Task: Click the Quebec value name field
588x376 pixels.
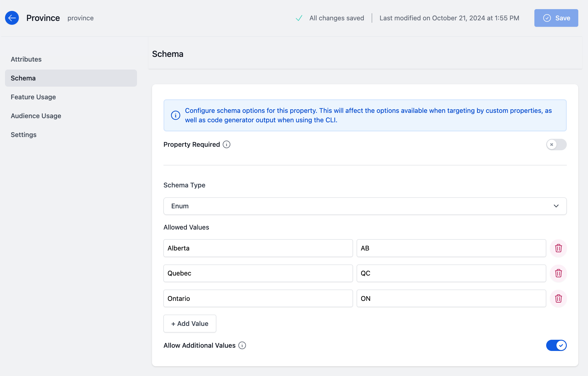Action: click(x=258, y=273)
